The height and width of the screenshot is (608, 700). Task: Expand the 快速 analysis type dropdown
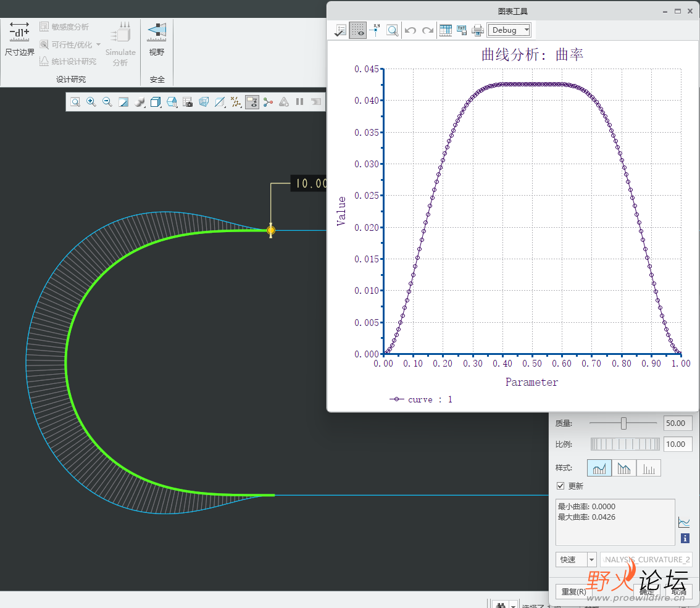[592, 560]
